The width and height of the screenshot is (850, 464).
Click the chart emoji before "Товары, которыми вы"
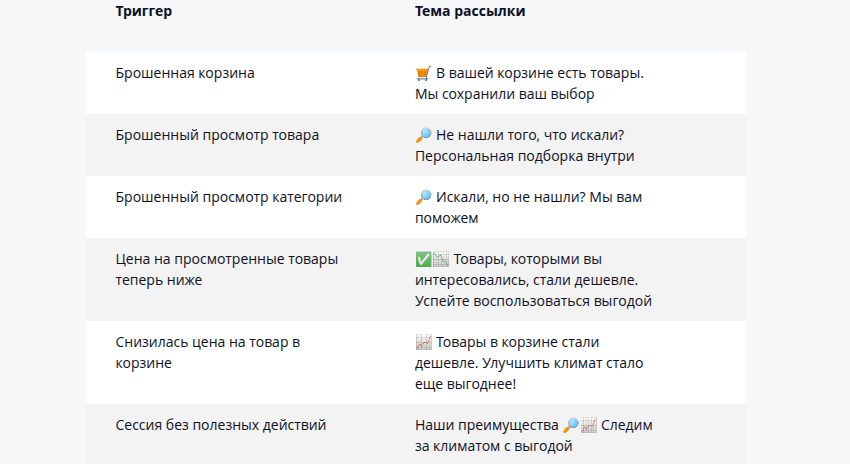pyautogui.click(x=440, y=260)
